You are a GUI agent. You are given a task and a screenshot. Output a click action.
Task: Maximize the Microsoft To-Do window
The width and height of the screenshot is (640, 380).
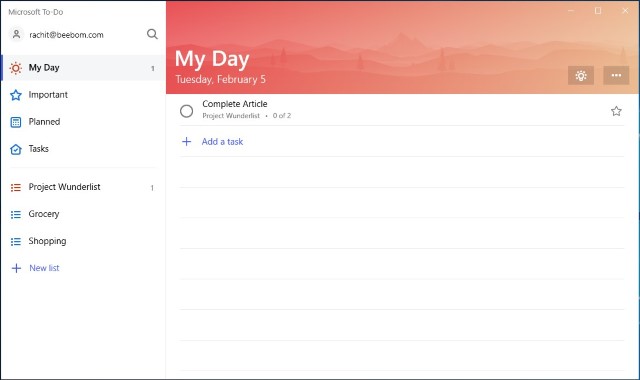click(x=598, y=11)
